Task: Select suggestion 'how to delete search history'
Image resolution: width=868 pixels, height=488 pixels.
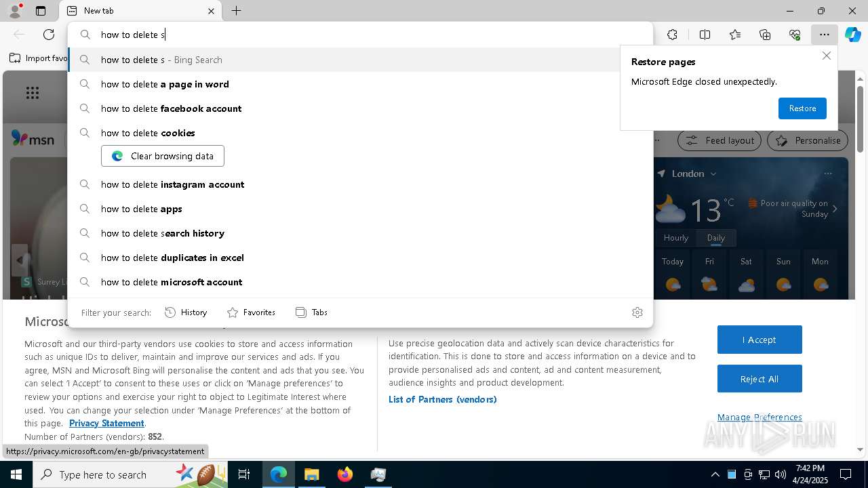Action: 360,233
